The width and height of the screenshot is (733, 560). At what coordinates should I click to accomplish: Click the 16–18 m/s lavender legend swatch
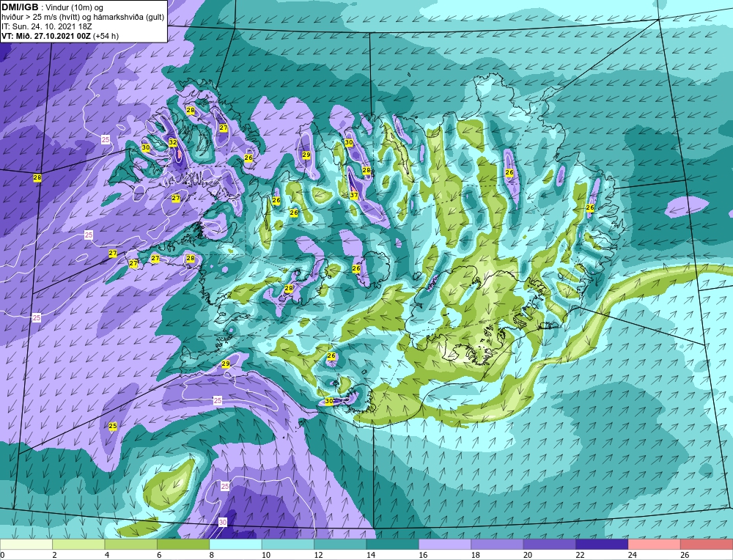point(445,544)
